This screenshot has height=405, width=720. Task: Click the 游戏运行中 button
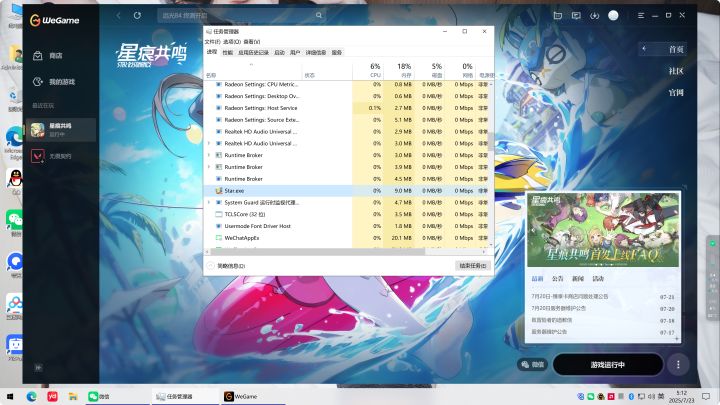pos(608,365)
